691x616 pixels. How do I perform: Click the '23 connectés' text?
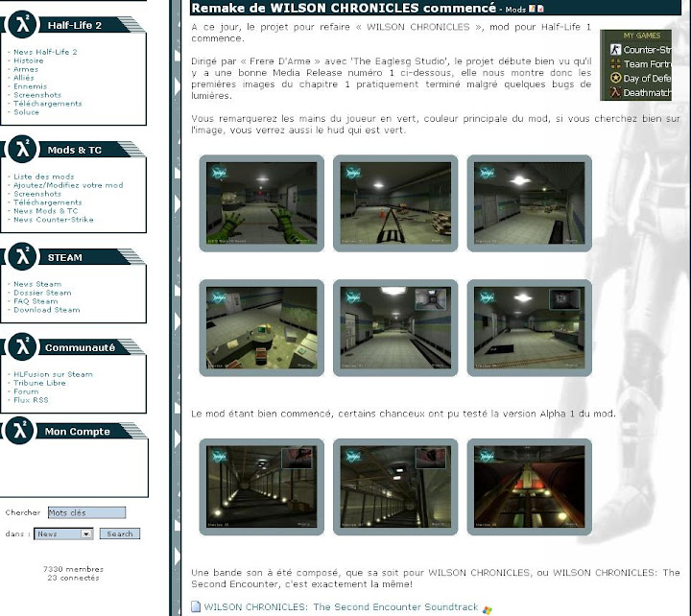[x=73, y=578]
